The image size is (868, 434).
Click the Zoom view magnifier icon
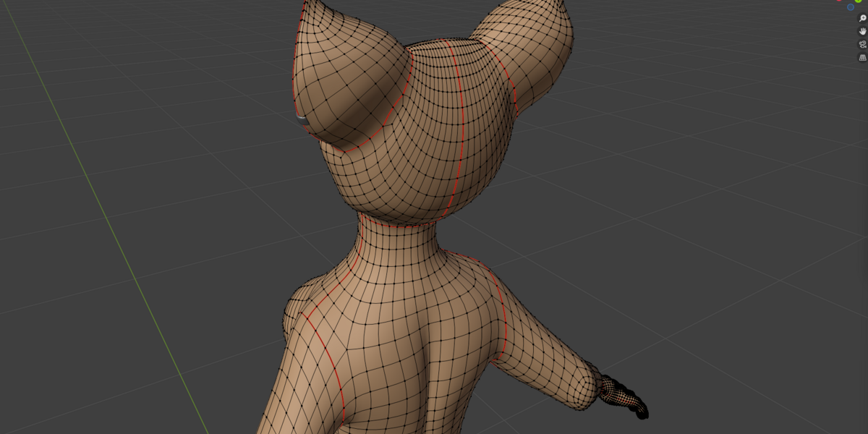tap(862, 18)
